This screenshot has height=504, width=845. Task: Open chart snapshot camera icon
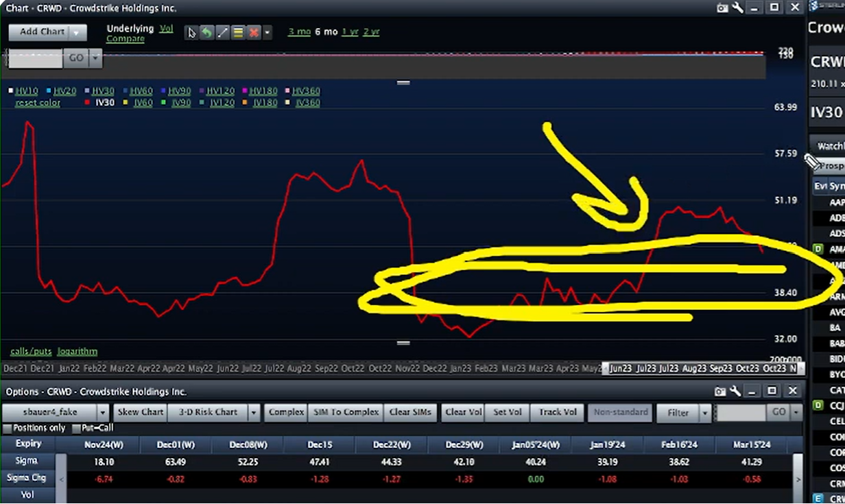(x=722, y=8)
